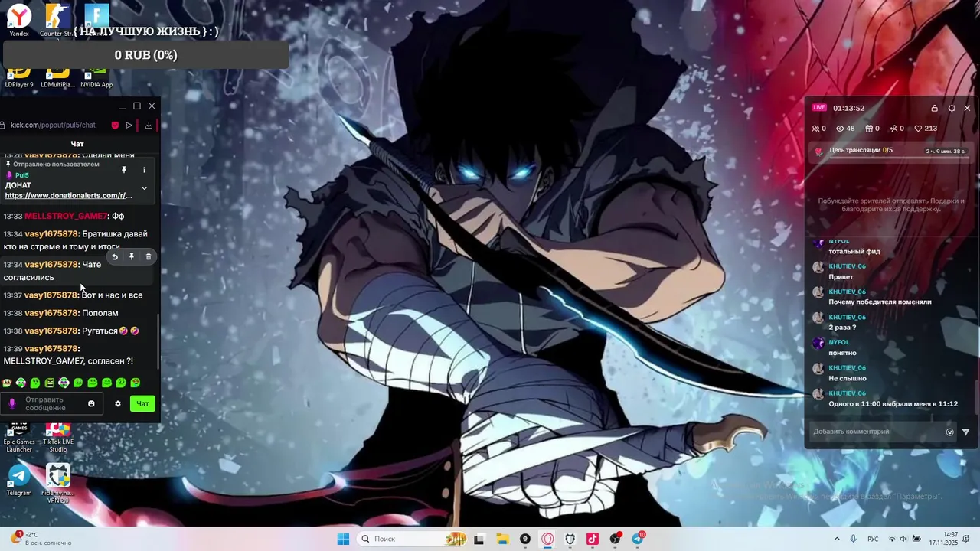
Task: Click tray microphone icon
Action: (x=854, y=539)
